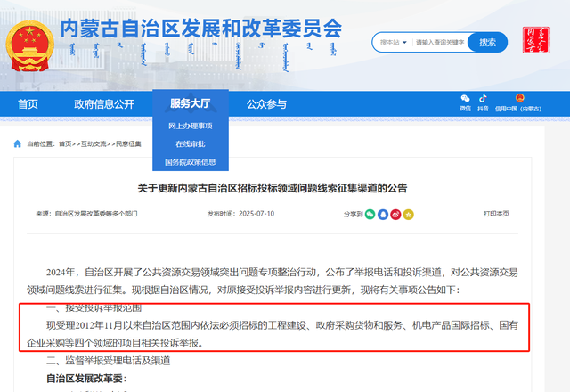Choose 在线审批 in the dropdown menu
The image size is (570, 392).
[x=190, y=144]
